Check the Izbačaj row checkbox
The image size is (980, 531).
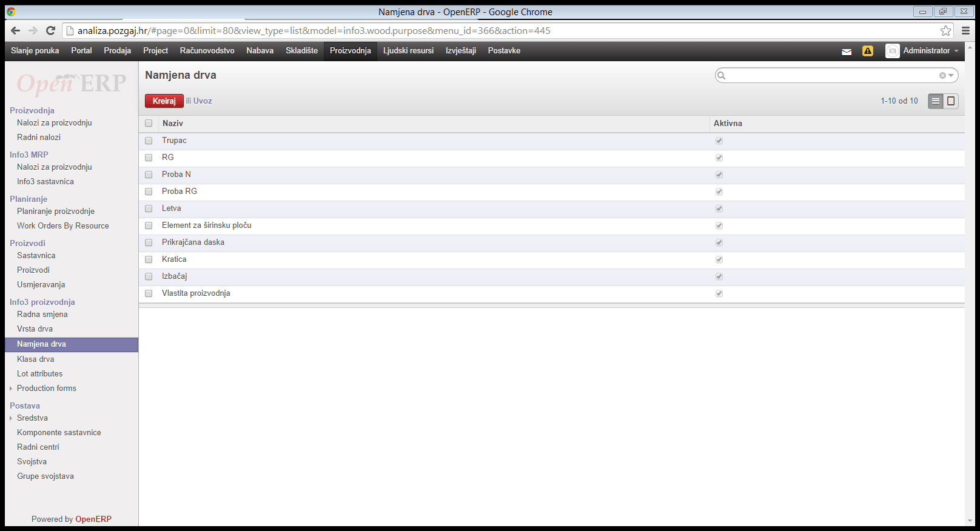click(149, 276)
